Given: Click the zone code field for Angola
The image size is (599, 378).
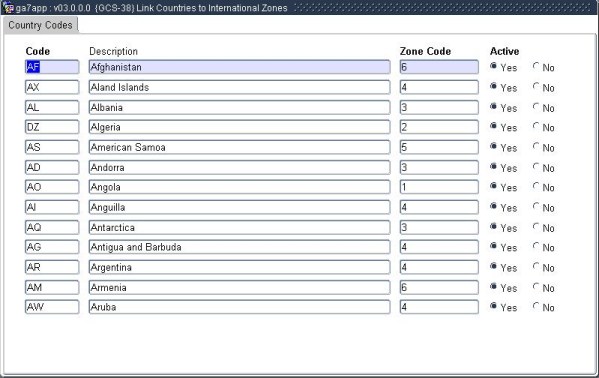Looking at the screenshot, I should [439, 187].
